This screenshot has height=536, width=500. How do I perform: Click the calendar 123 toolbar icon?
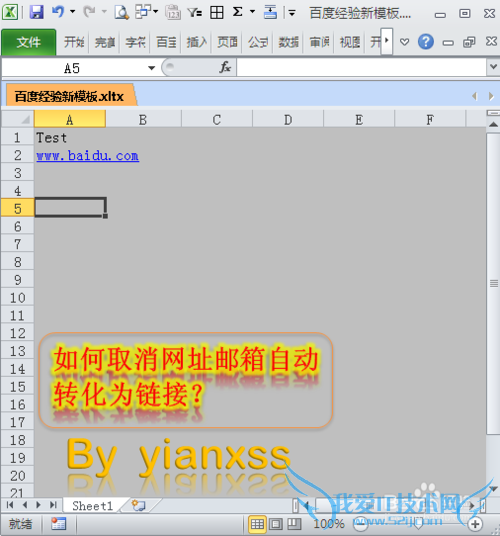pos(173,13)
